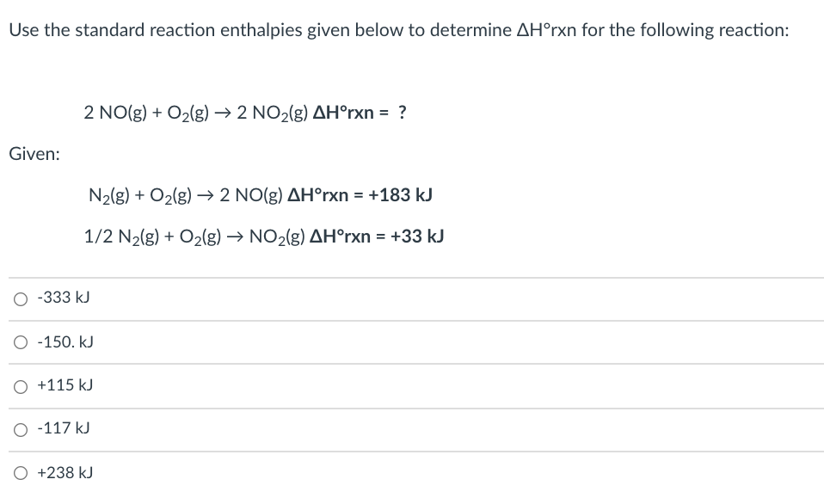The image size is (824, 504).
Task: Click the "+238 kJ" answer text label
Action: pyautogui.click(x=65, y=472)
